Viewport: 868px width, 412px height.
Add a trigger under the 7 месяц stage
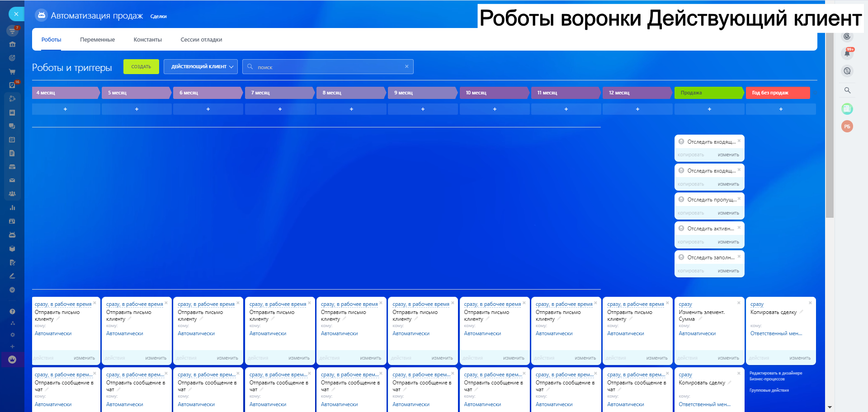pos(280,109)
